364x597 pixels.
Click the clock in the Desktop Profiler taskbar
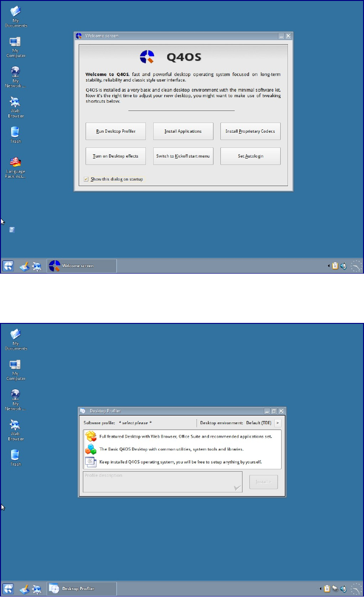click(356, 589)
